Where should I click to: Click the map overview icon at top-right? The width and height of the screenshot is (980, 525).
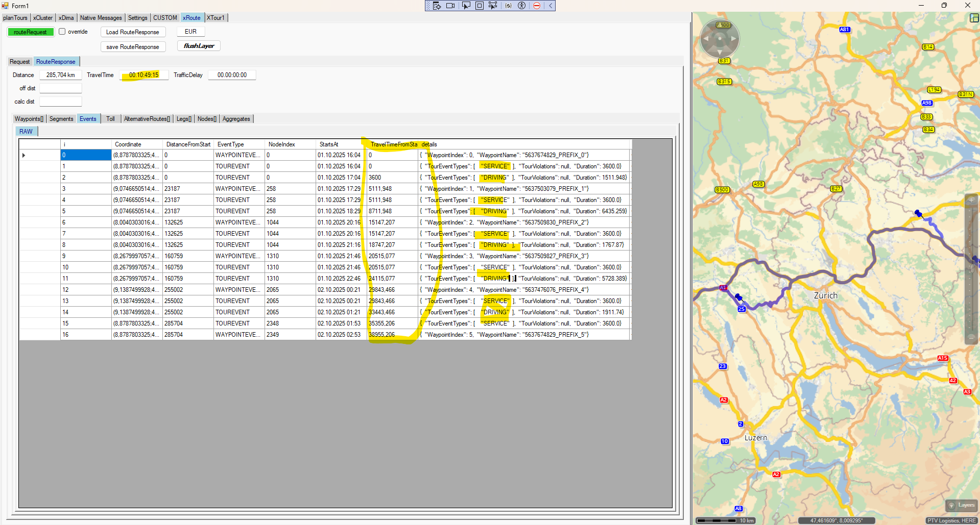pos(974,18)
